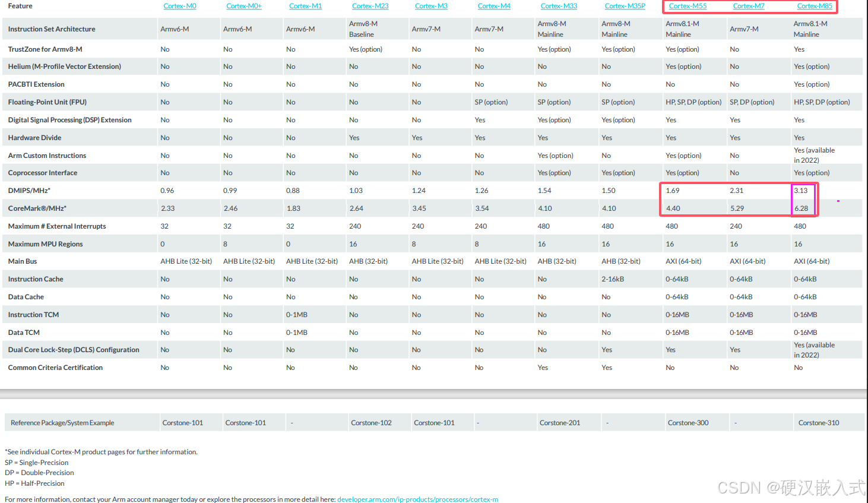The width and height of the screenshot is (868, 503).
Task: Select the 'CoreMark®/MHz*' row label
Action: coord(37,208)
